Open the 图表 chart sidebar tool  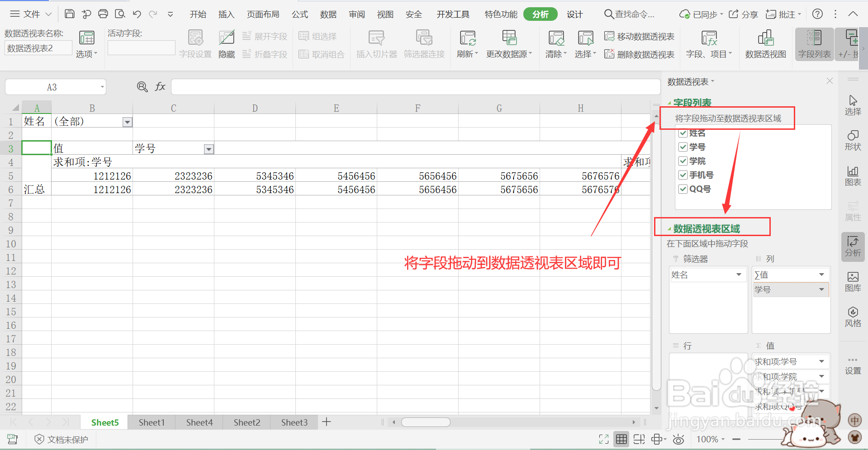(853, 176)
